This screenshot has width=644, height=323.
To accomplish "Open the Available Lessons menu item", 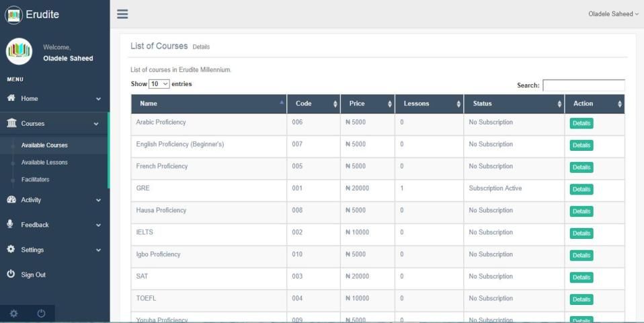I will pyautogui.click(x=44, y=162).
